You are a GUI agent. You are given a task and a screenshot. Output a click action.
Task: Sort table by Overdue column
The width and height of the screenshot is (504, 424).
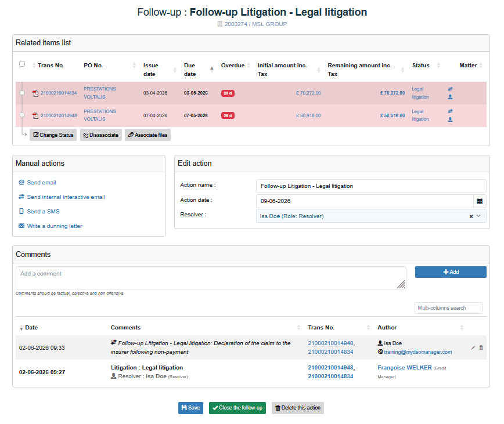[249, 66]
